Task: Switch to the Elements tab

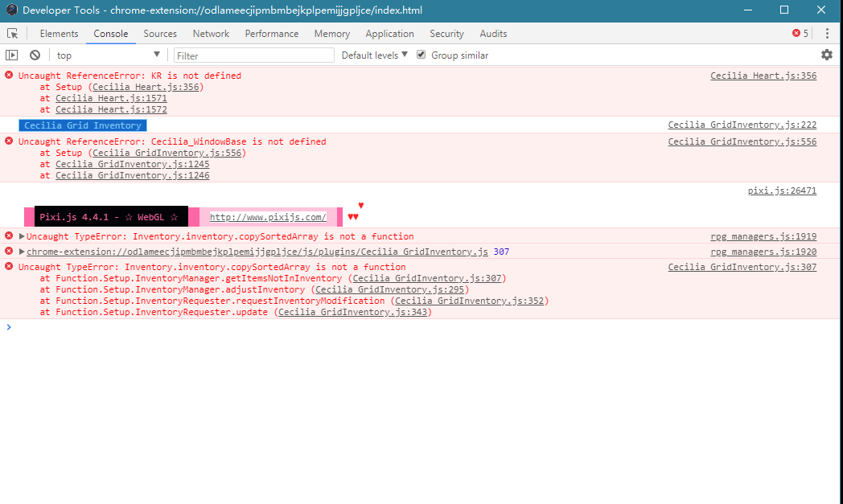Action: click(60, 33)
